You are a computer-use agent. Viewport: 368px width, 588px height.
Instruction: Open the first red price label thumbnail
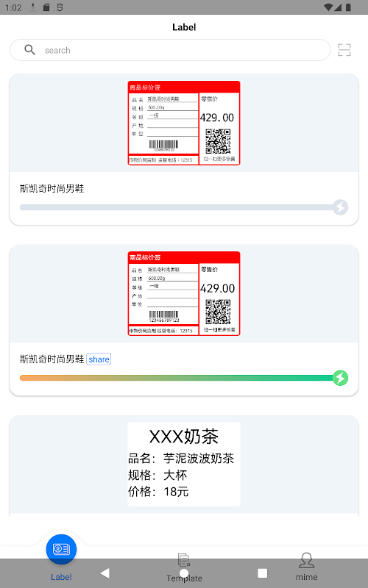[x=184, y=123]
